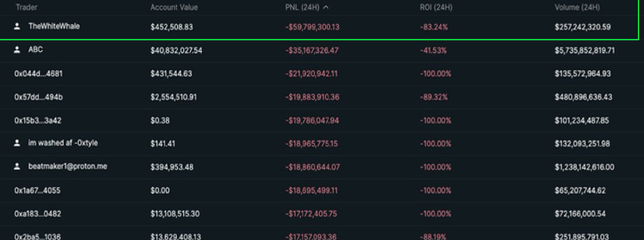Click PNL value -$19,883,910.36

(312, 97)
